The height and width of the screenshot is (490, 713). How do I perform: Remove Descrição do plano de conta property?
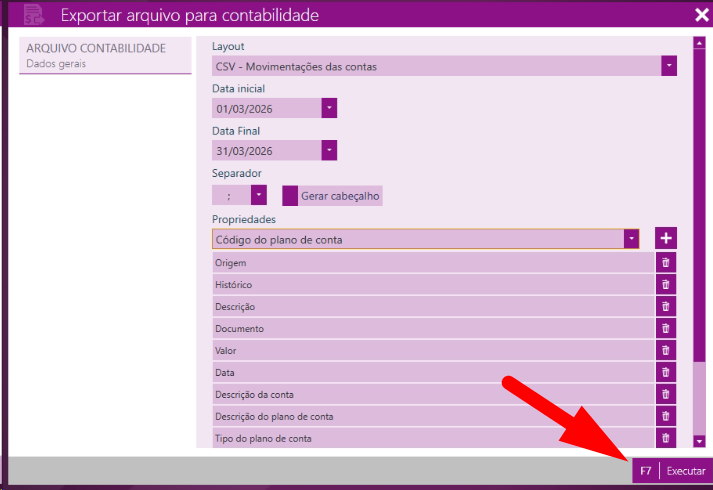[x=666, y=416]
